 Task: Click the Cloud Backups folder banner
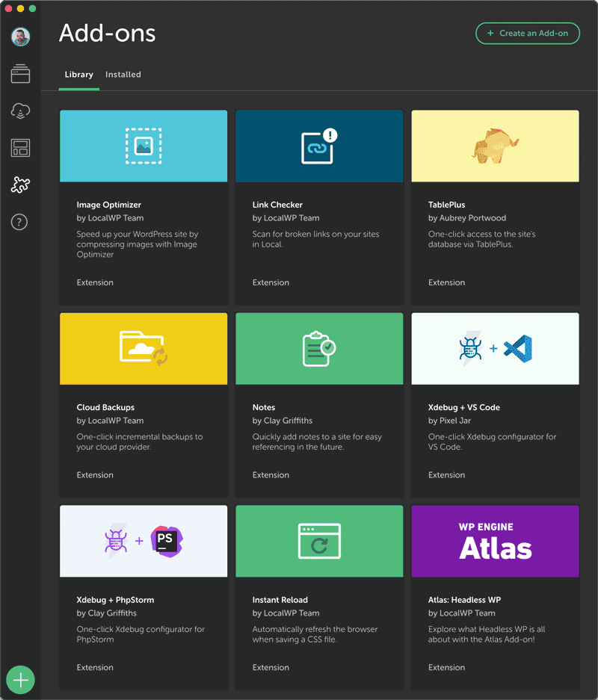click(x=144, y=349)
